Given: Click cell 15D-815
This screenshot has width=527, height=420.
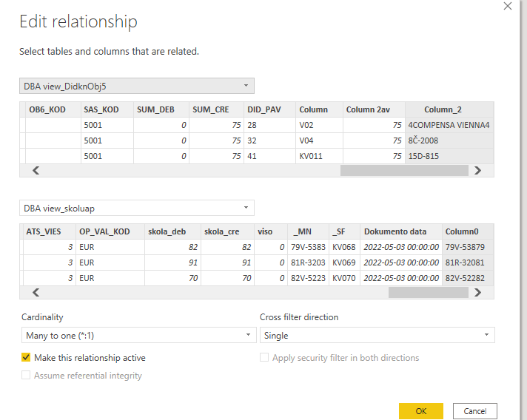Looking at the screenshot, I should [x=449, y=156].
